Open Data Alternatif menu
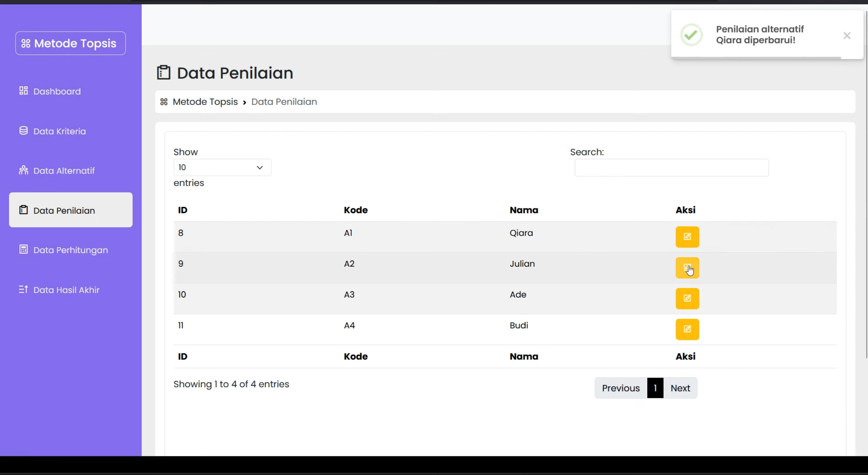Viewport: 868px width, 475px height. [71, 170]
